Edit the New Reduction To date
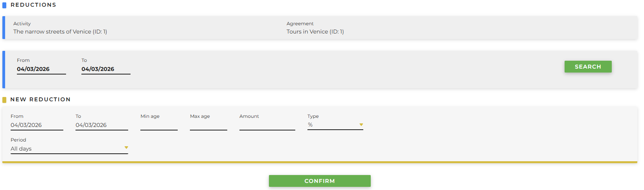Viewport: 644px width, 190px height. point(101,125)
